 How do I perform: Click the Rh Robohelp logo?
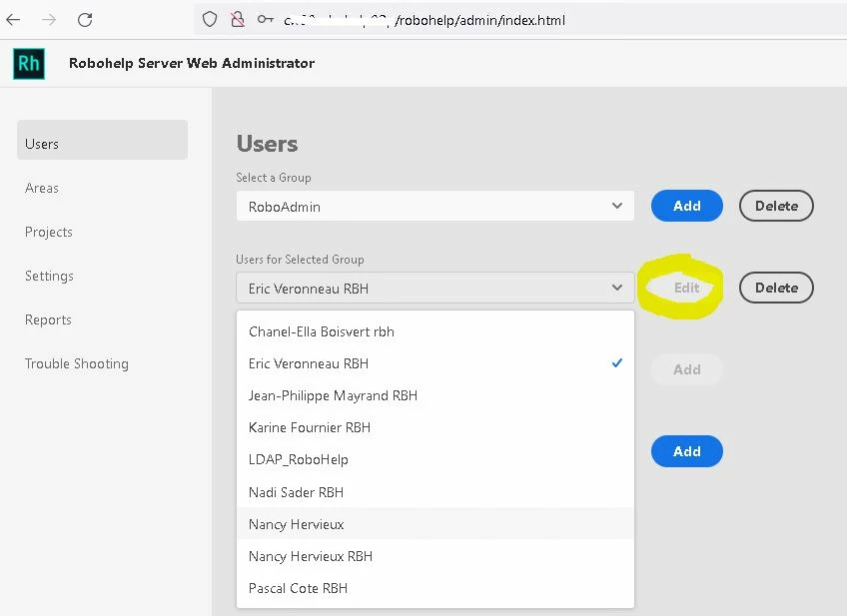[29, 63]
